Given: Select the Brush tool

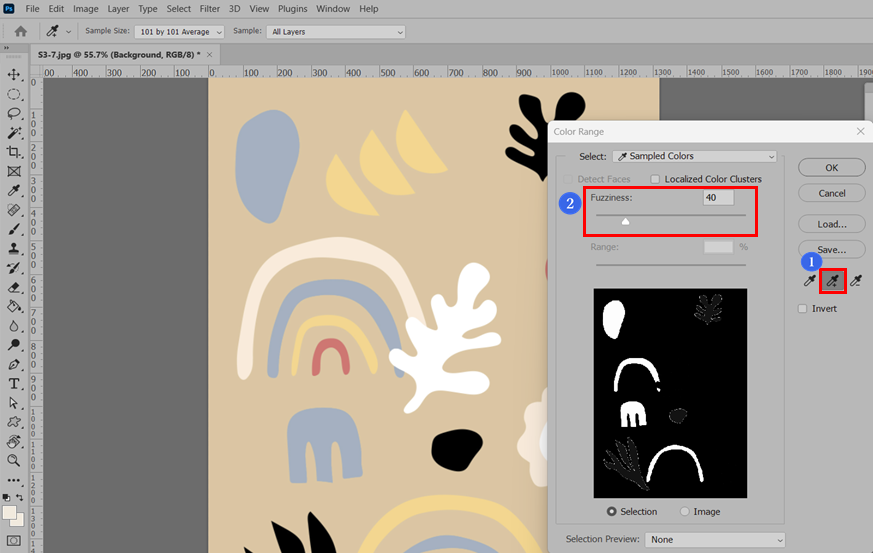Looking at the screenshot, I should point(14,229).
